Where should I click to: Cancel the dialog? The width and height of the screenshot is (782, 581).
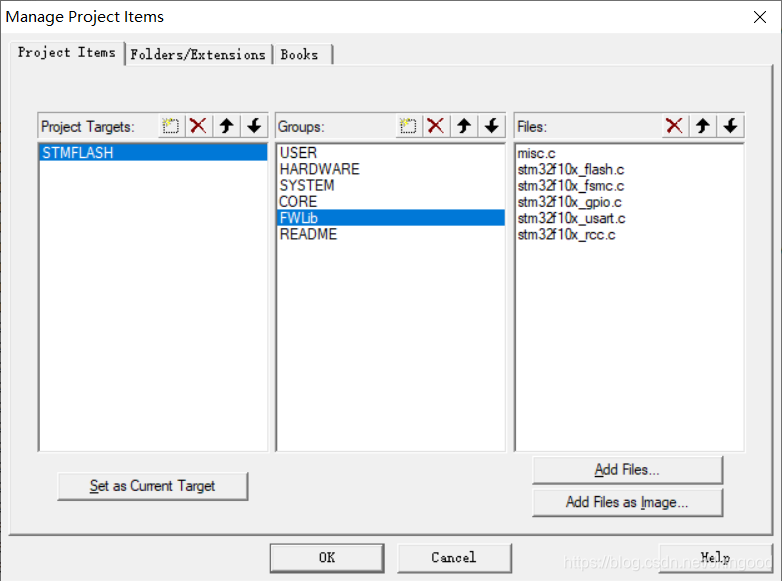pyautogui.click(x=454, y=558)
